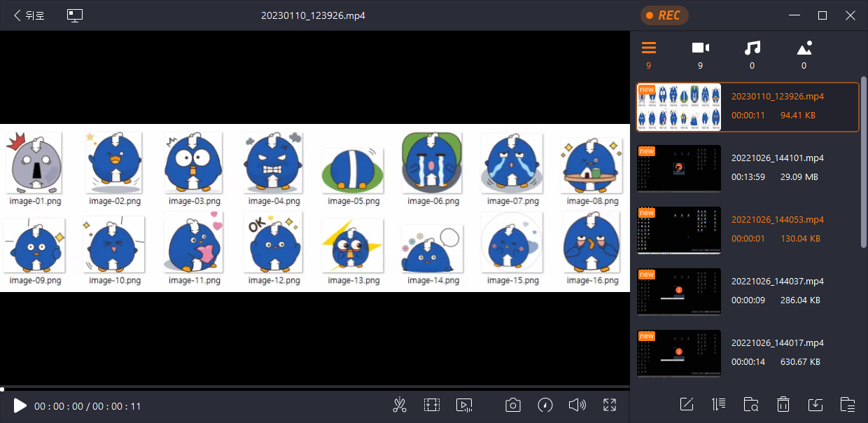Open the file location folder icon
868x423 pixels.
click(x=751, y=404)
